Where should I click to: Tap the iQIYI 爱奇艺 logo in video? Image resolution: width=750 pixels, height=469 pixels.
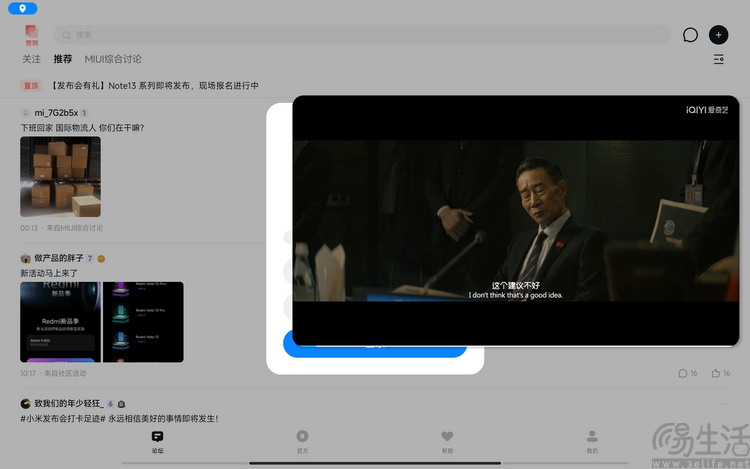coord(707,110)
